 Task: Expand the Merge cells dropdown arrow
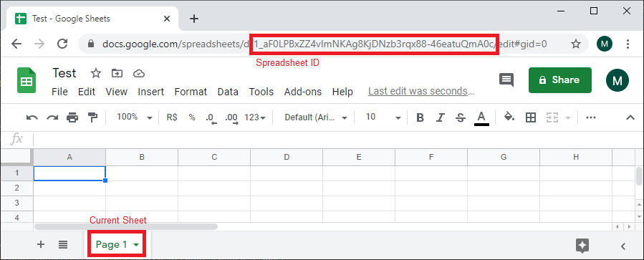click(569, 118)
